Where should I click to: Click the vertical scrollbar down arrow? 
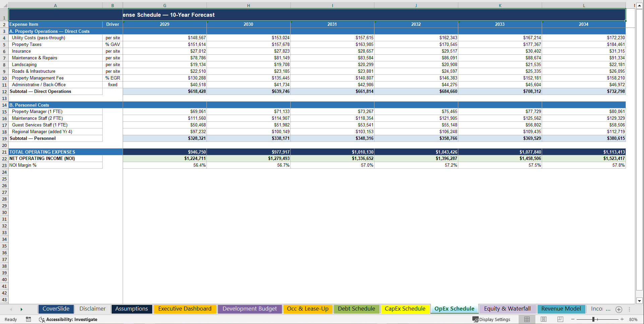640,301
